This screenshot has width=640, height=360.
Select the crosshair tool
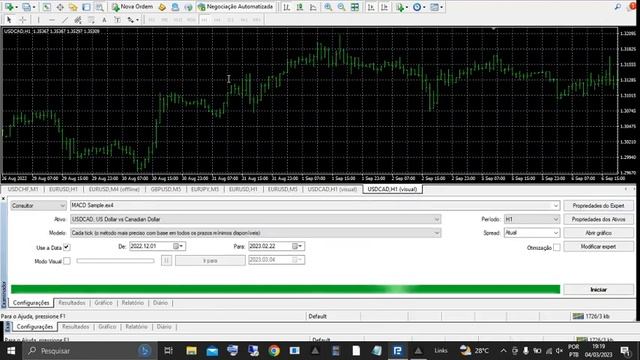coord(22,20)
